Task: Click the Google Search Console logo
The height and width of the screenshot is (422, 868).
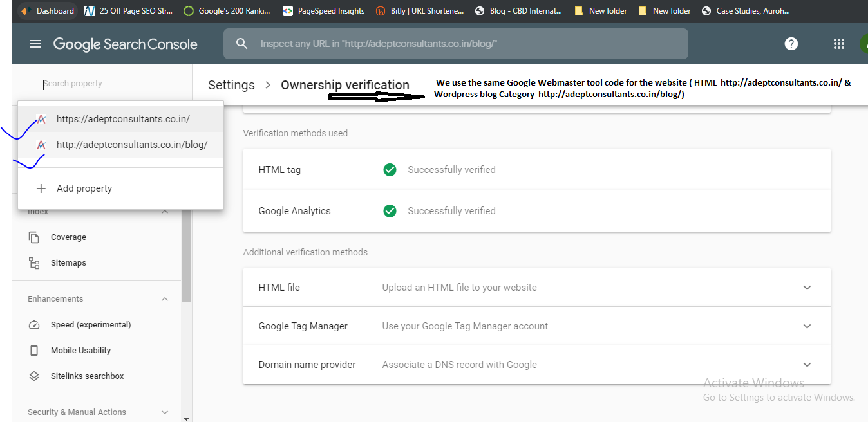Action: 126,44
